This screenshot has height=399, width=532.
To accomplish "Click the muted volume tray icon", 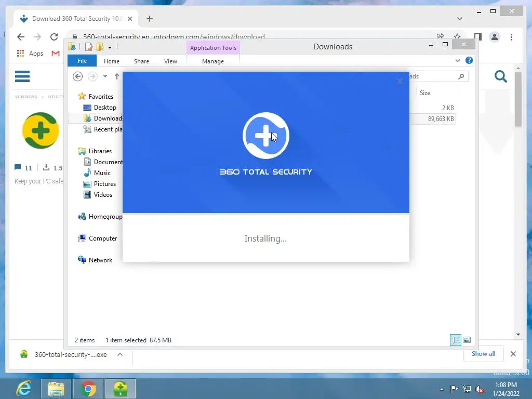I will coord(480,389).
